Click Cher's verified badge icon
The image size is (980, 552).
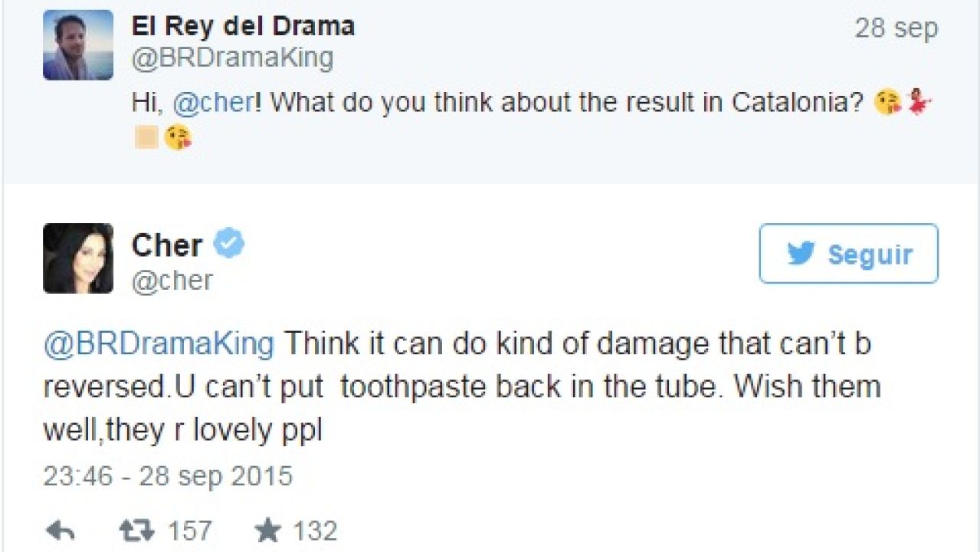(228, 245)
